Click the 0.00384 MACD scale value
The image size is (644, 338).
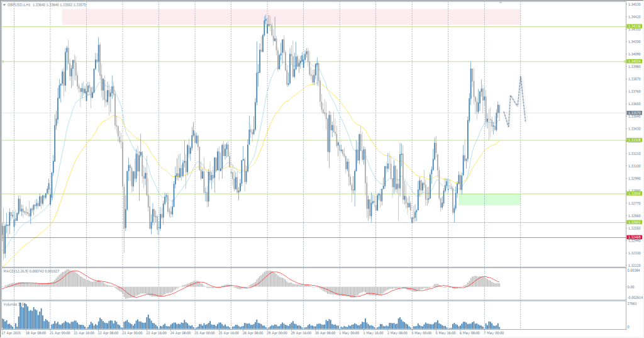(x=635, y=271)
